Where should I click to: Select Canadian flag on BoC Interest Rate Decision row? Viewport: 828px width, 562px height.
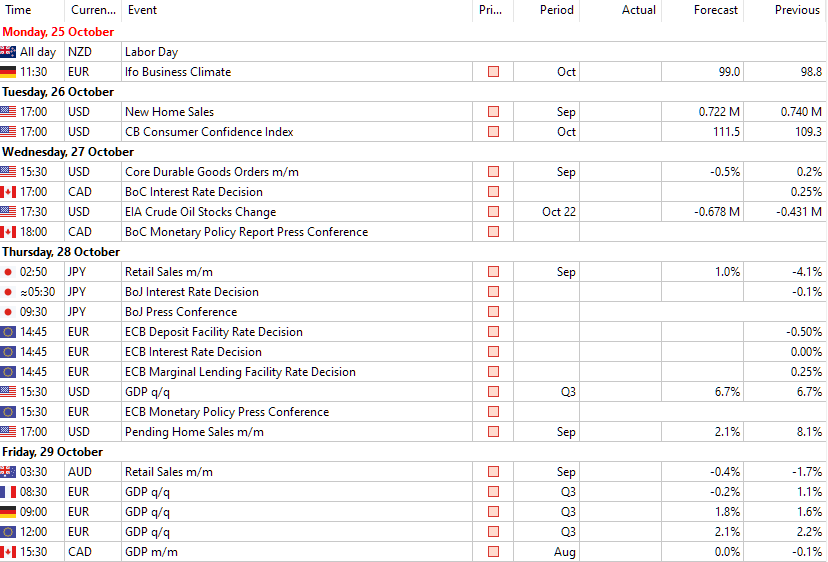click(x=8, y=192)
